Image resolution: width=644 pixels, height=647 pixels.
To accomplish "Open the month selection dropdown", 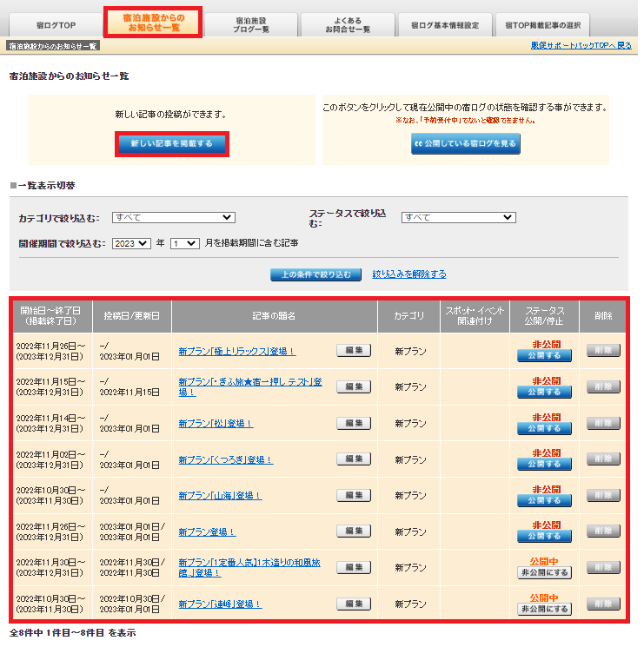I will 184,244.
